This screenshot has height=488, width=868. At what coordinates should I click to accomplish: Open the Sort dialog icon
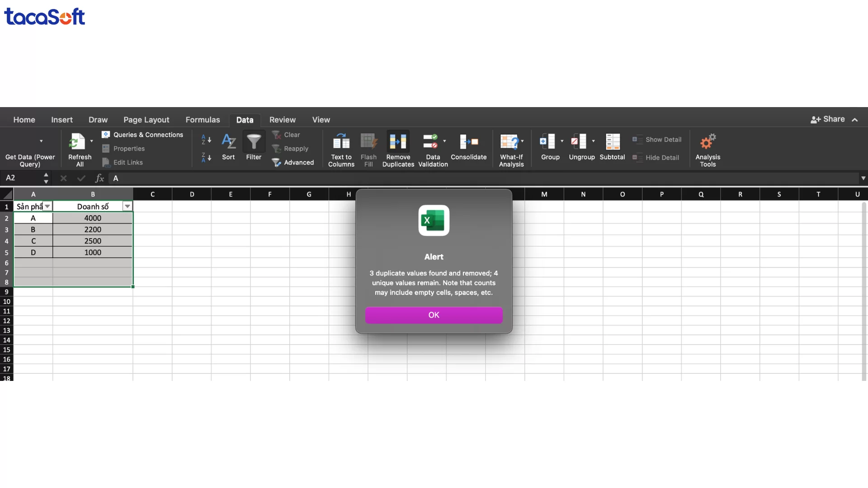pos(229,145)
